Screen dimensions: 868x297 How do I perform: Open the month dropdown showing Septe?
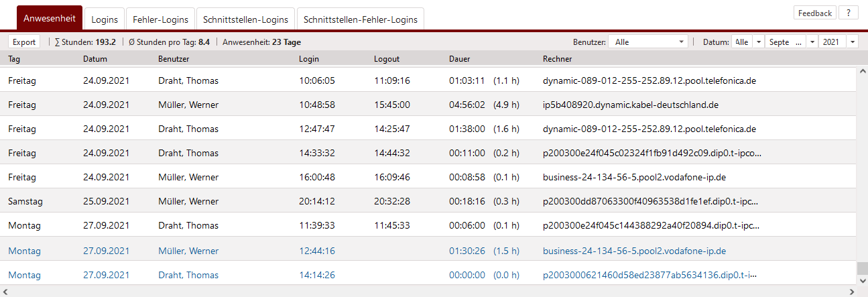(812, 42)
